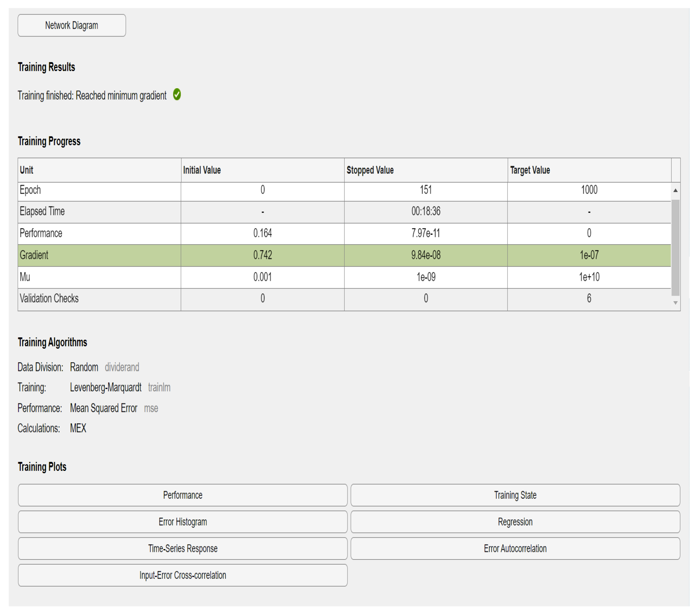Click the dividerand function link
The width and height of the screenshot is (698, 616).
tap(122, 367)
